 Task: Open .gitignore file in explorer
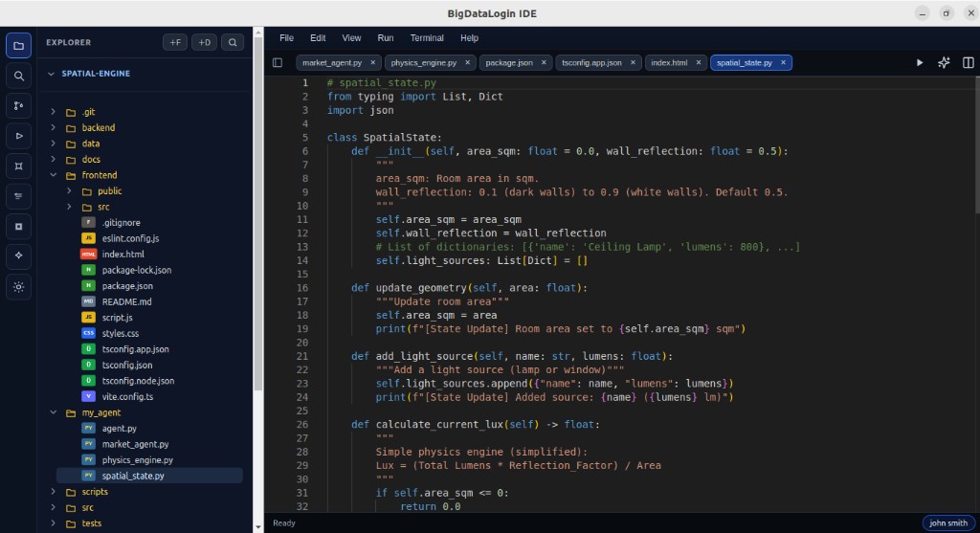coord(122,222)
